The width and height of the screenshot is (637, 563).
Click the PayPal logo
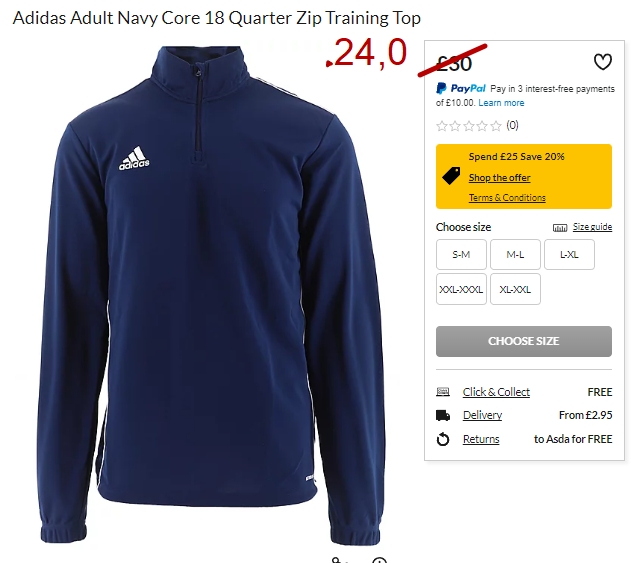[461, 89]
